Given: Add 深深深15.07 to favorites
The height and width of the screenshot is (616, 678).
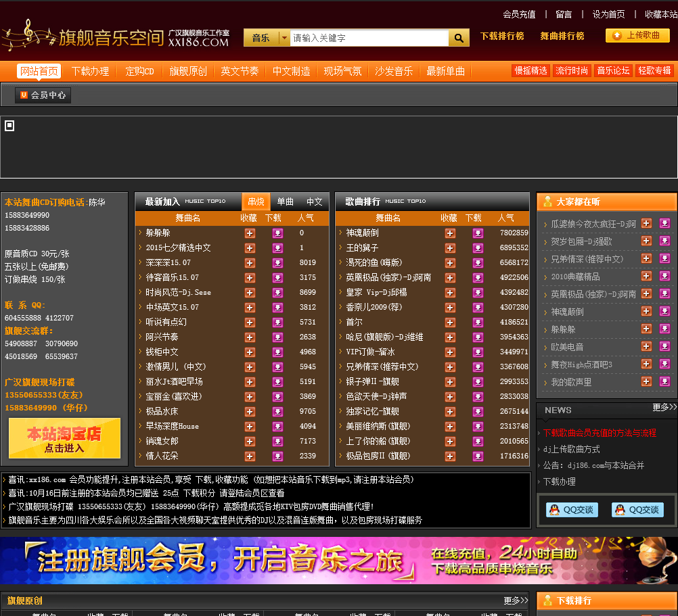Looking at the screenshot, I should click(x=250, y=263).
